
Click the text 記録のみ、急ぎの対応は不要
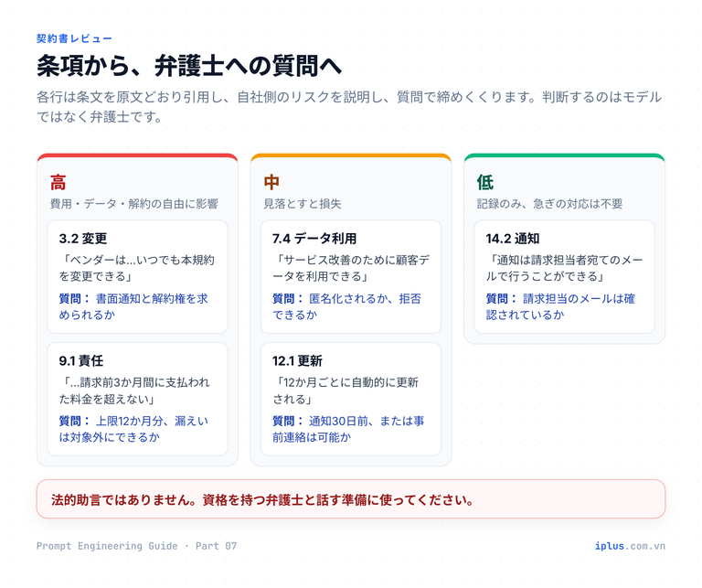coord(549,204)
